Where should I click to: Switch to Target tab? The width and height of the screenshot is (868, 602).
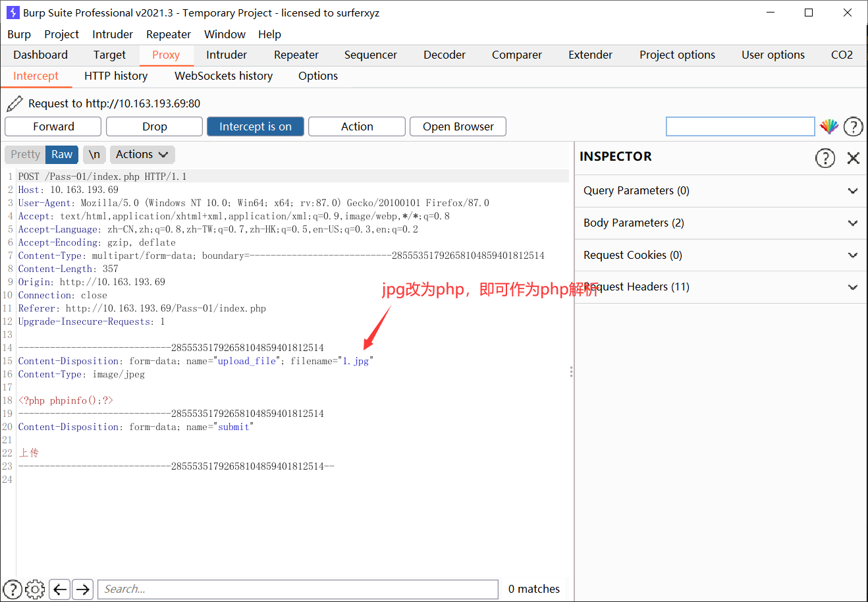point(109,55)
